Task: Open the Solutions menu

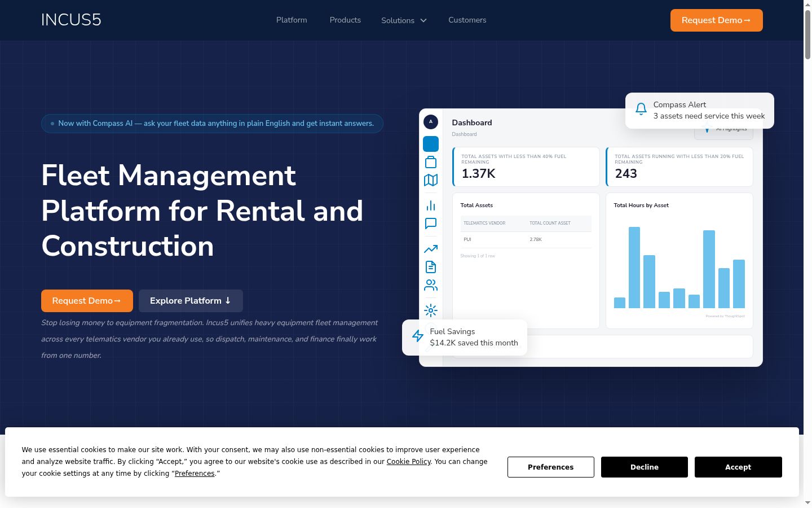Action: click(x=404, y=20)
